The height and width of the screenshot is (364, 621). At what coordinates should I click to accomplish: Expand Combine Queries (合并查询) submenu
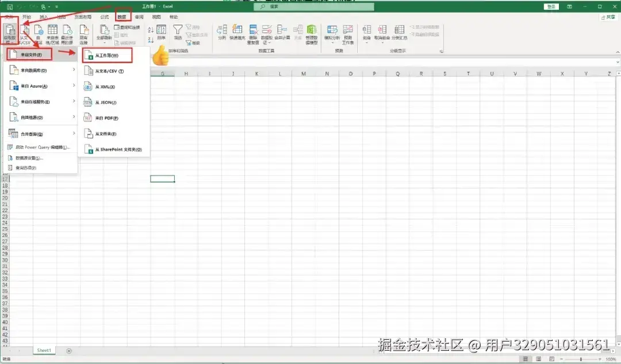(41, 134)
